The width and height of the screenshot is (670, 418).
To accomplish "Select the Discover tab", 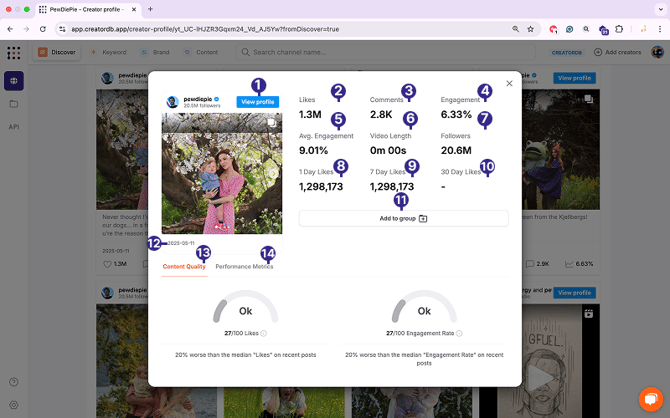I will [x=57, y=52].
